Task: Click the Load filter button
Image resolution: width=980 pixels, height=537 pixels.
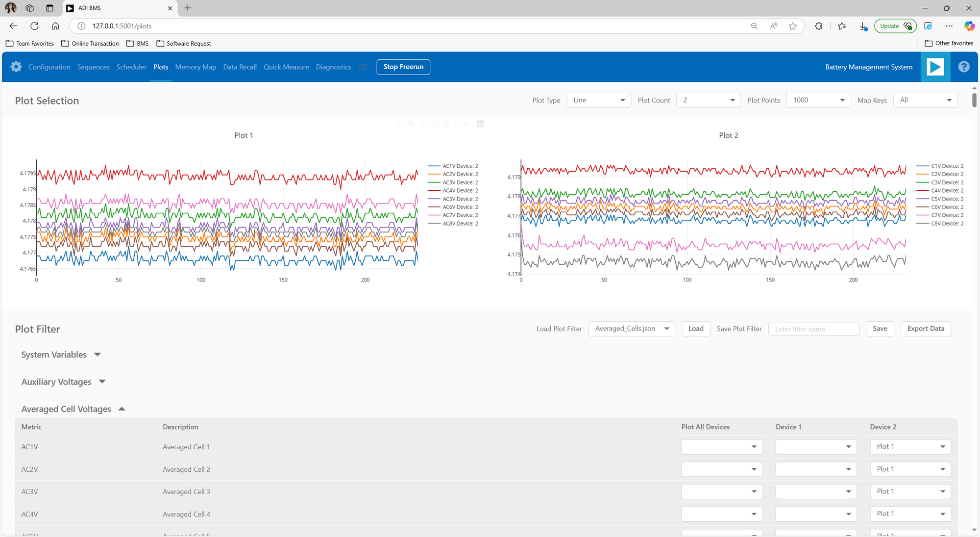Action: tap(696, 329)
